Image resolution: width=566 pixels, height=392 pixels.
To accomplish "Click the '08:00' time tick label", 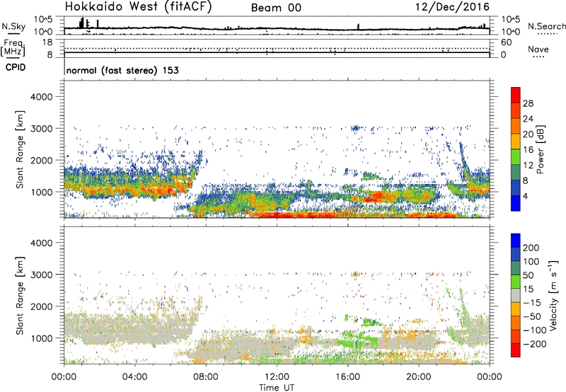I will [206, 377].
